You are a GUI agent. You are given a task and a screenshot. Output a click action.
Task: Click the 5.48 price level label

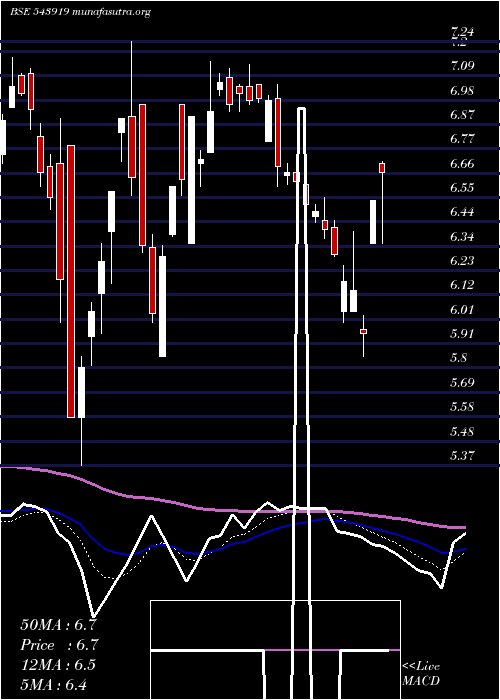tap(462, 431)
